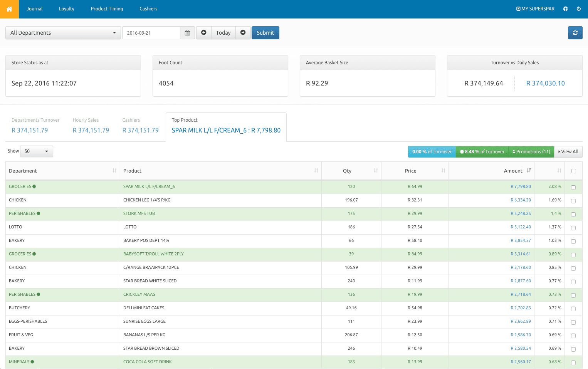Open the Product Timing menu
588x369 pixels.
click(107, 9)
